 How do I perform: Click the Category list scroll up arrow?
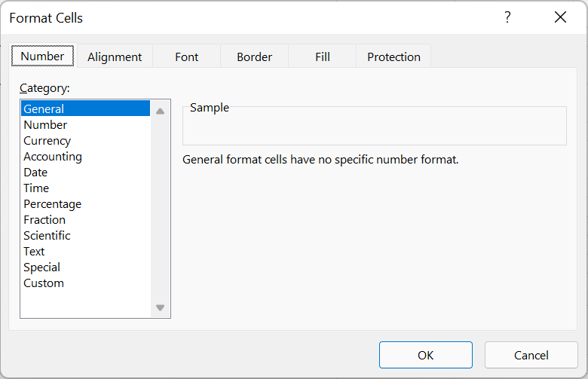(x=160, y=111)
